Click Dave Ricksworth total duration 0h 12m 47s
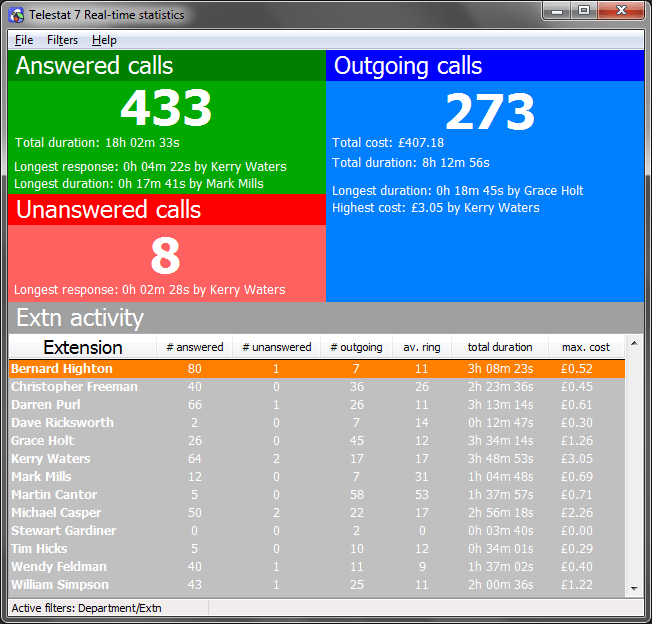The width and height of the screenshot is (652, 624). 500,423
